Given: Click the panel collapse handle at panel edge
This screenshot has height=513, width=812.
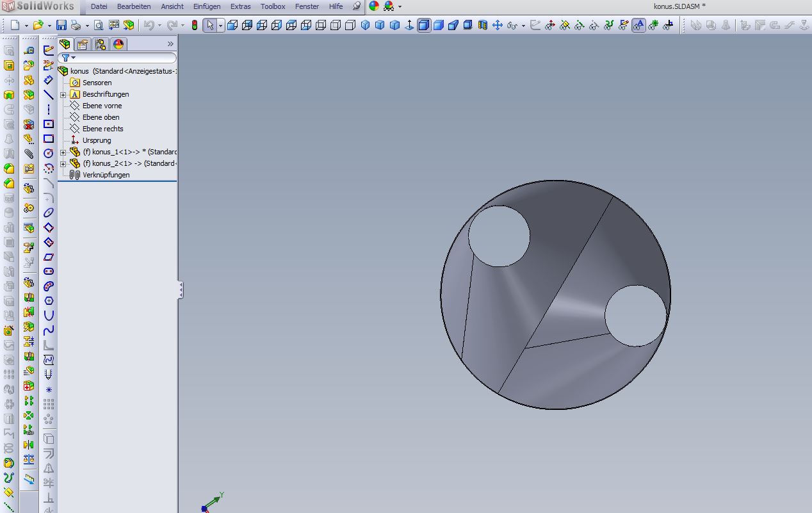Looking at the screenshot, I should 181,290.
